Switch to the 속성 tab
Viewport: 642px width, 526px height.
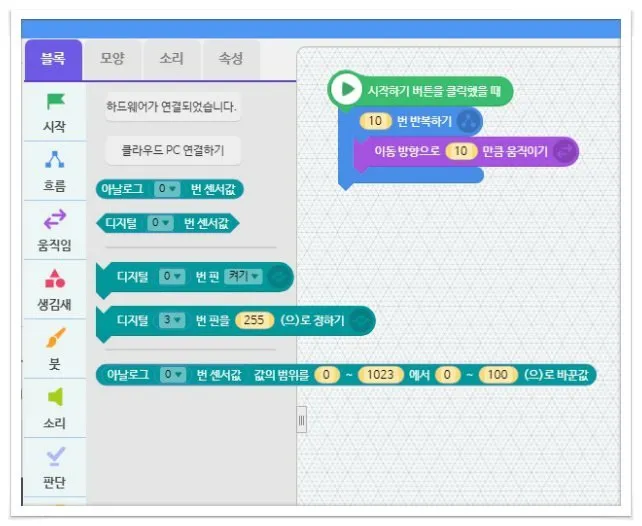[231, 59]
